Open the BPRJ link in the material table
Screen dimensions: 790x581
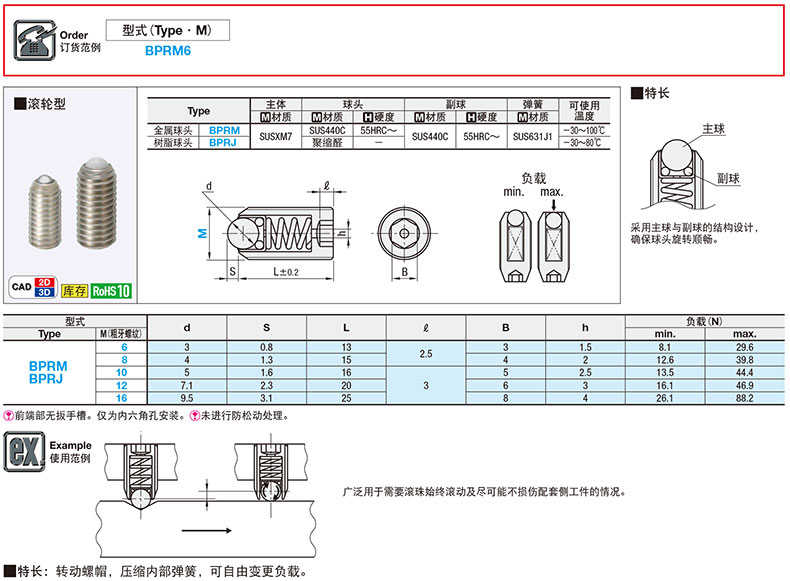coord(224,143)
